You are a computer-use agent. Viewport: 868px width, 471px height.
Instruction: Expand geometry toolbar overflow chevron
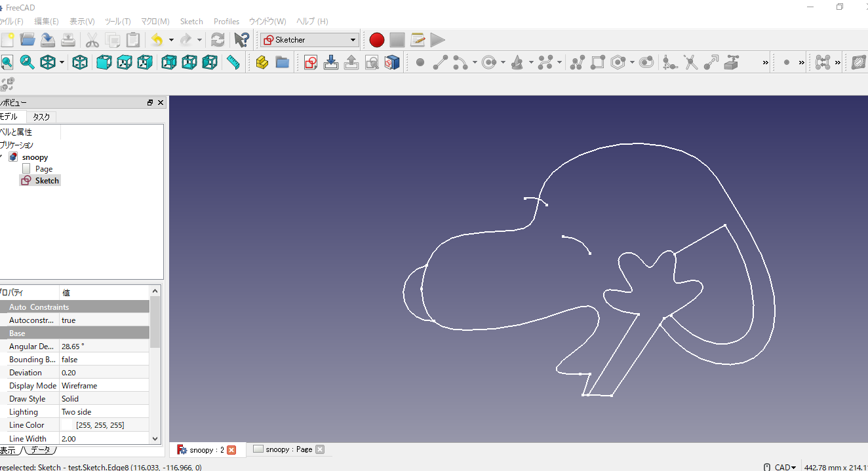[x=766, y=62]
